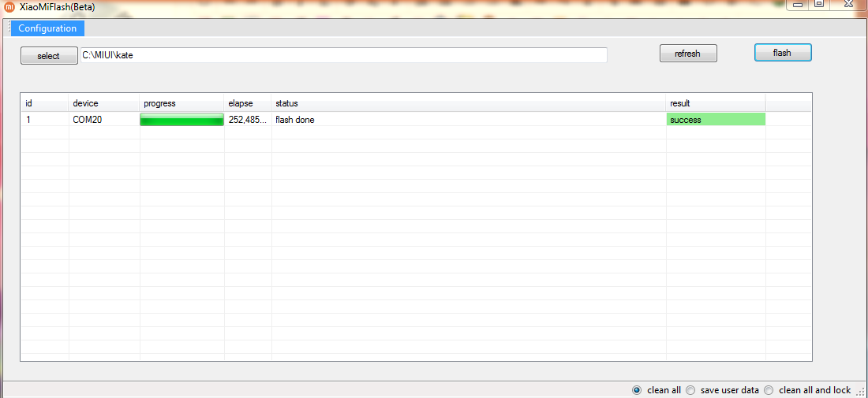
Task: Select the clean all radio button
Action: click(637, 390)
